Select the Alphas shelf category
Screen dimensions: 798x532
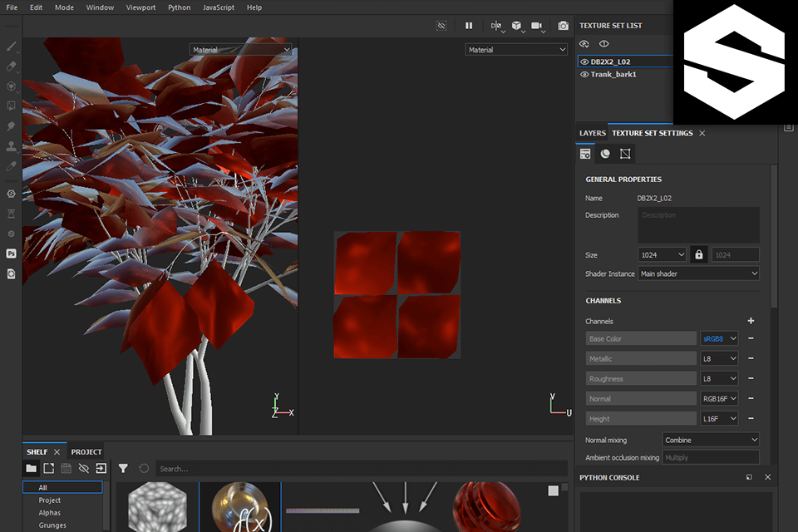tap(49, 513)
